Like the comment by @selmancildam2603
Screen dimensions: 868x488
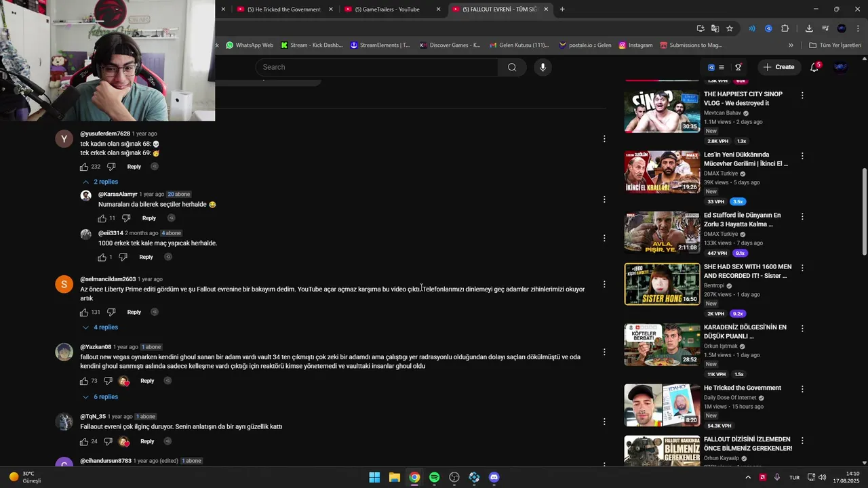click(x=84, y=312)
